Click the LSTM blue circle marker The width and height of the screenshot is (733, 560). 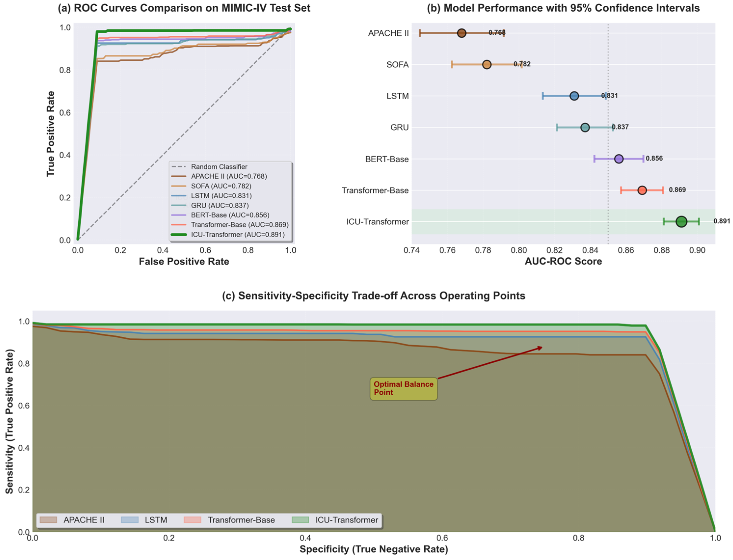tap(574, 96)
